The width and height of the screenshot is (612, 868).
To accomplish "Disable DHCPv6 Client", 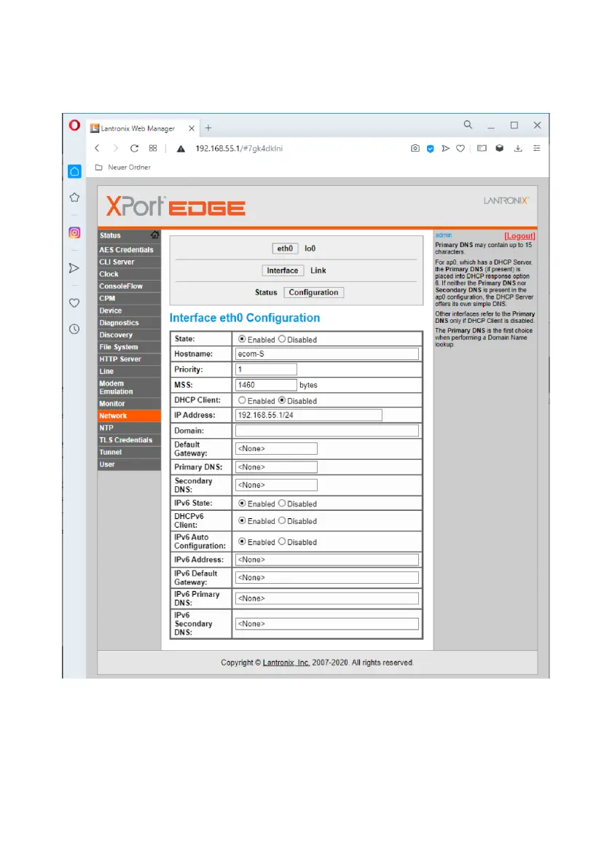I will tap(282, 520).
